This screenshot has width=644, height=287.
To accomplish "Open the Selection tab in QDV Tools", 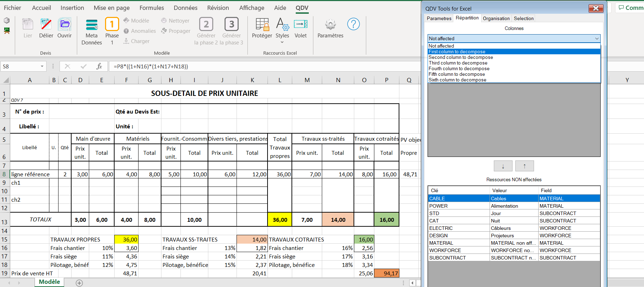I will point(523,18).
